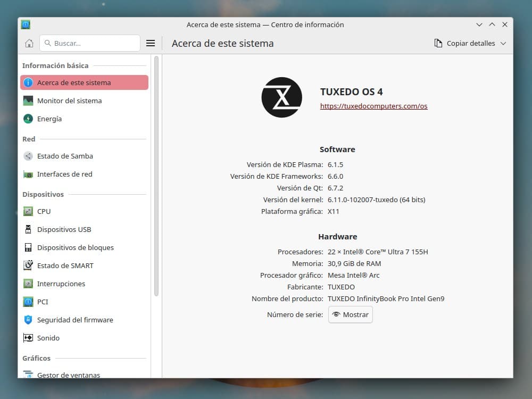The width and height of the screenshot is (532, 399).
Task: Click the graphics platform value X11
Action: click(333, 211)
